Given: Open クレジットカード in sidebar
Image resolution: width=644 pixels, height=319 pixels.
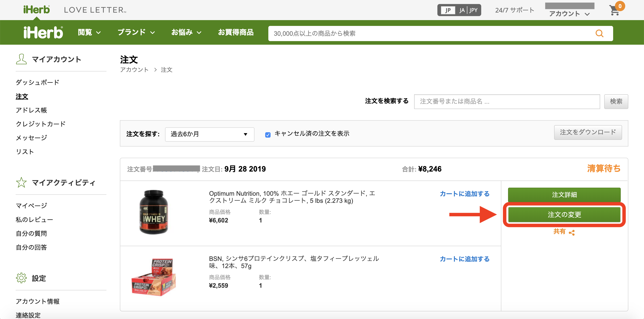Looking at the screenshot, I should [x=40, y=124].
